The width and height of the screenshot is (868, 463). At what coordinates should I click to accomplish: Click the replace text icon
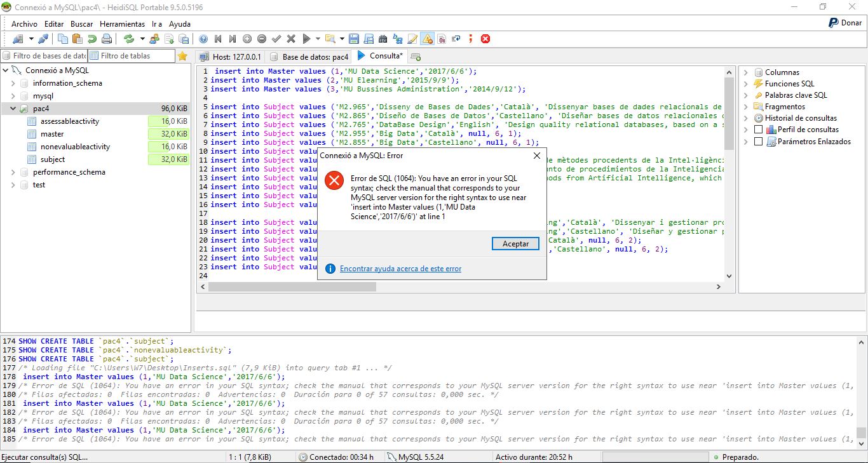click(397, 39)
